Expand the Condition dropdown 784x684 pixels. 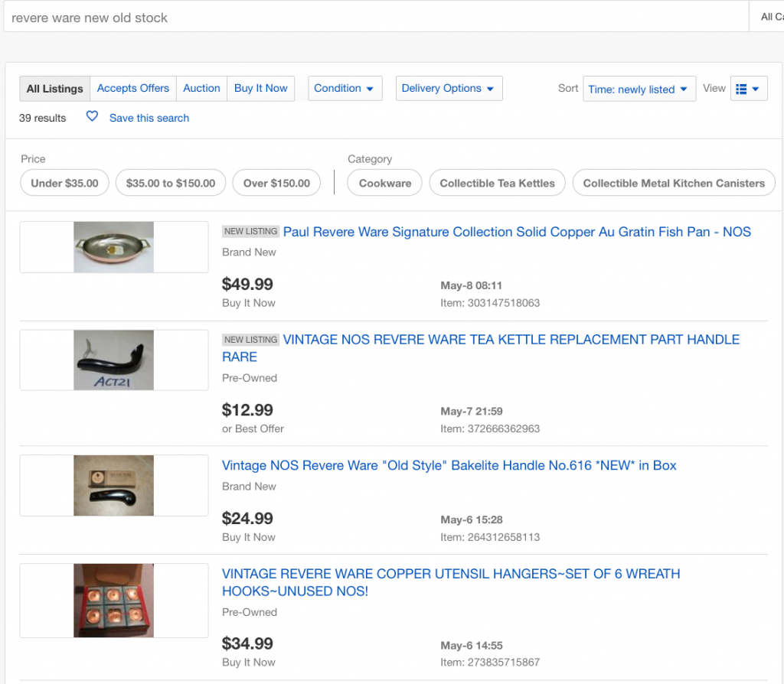click(x=345, y=88)
